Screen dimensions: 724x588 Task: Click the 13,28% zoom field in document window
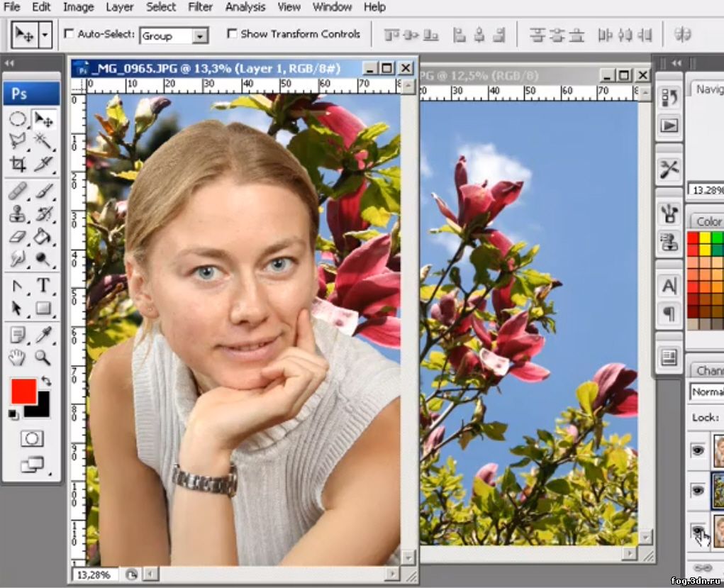[x=94, y=575]
